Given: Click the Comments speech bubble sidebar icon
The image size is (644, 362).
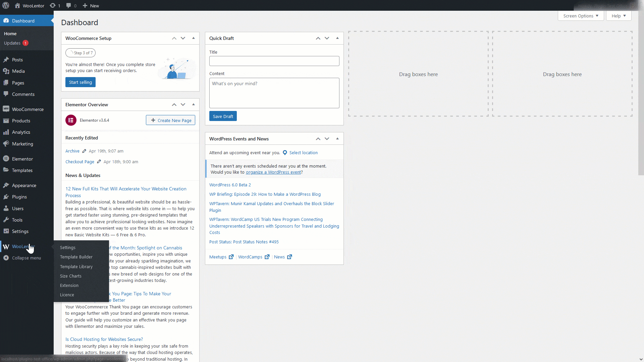Looking at the screenshot, I should pyautogui.click(x=6, y=94).
